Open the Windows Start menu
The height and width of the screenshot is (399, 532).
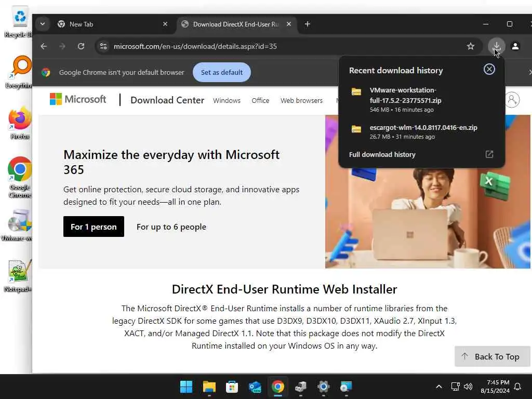(x=187, y=387)
